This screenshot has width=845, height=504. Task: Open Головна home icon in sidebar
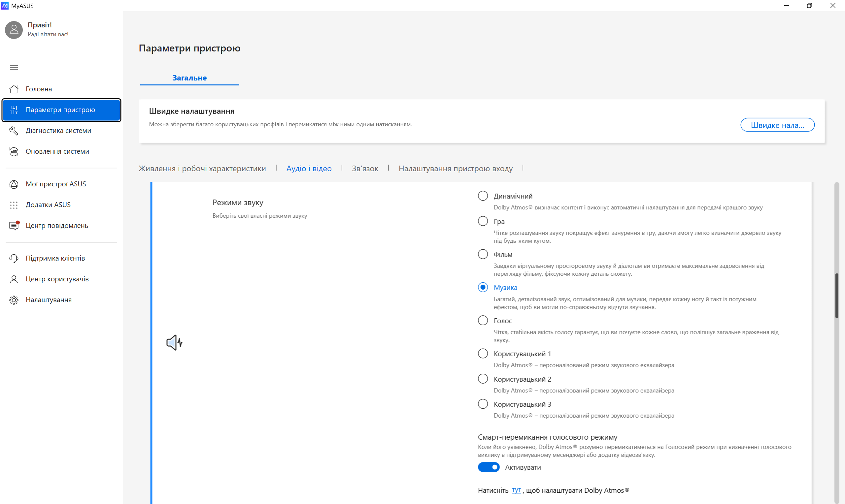pos(14,89)
